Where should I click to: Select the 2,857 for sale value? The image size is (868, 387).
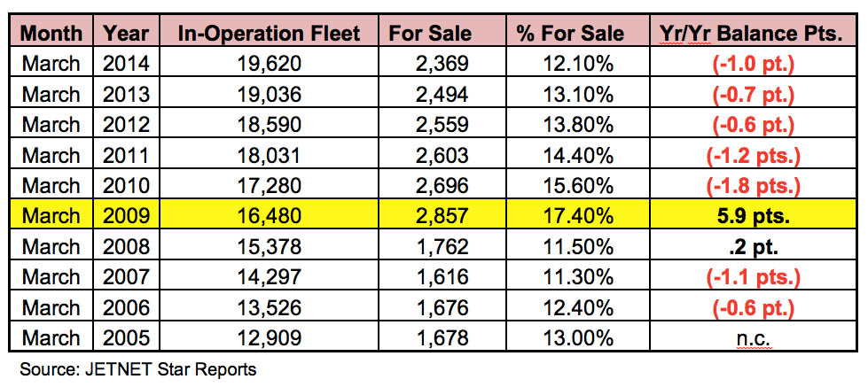coord(439,216)
